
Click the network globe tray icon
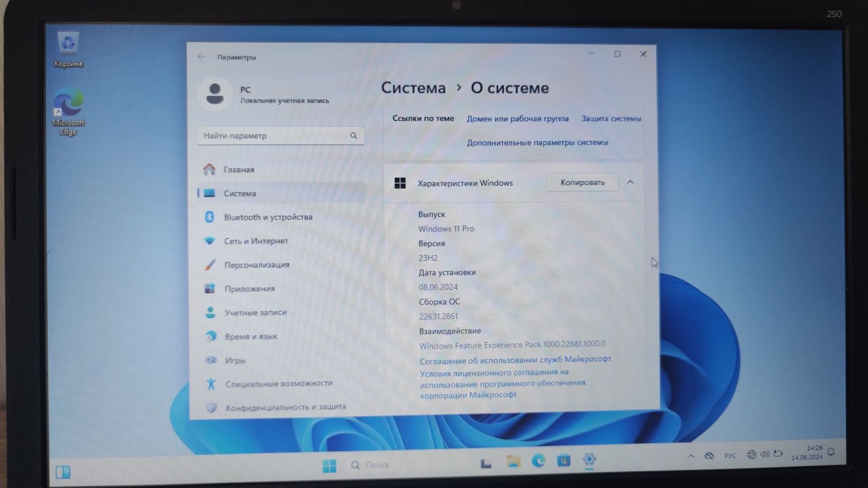point(751,455)
